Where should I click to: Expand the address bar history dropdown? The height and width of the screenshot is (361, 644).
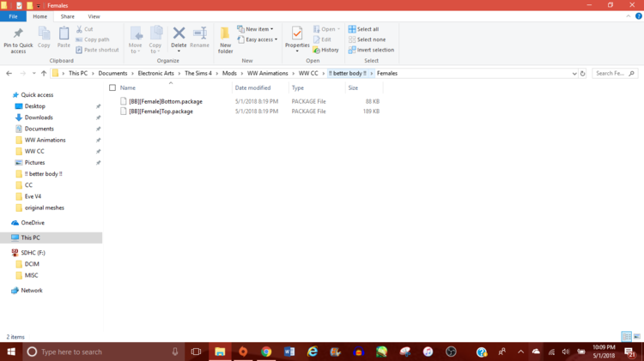coord(574,74)
